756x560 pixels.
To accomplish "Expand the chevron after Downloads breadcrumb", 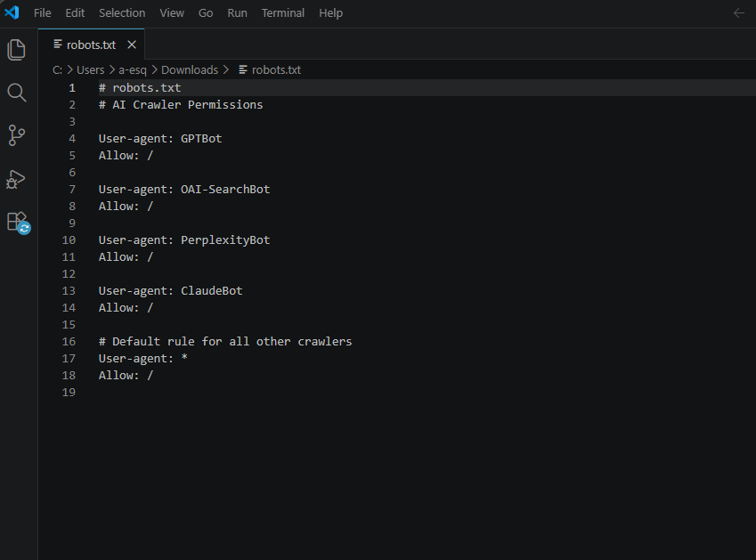I will click(225, 69).
